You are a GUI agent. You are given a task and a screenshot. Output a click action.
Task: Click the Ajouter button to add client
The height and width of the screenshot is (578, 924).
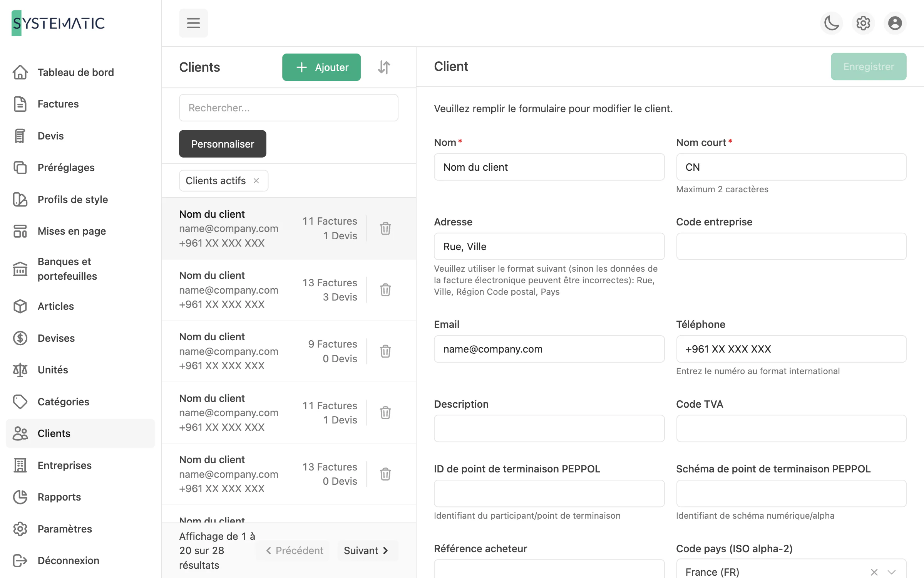(x=321, y=67)
